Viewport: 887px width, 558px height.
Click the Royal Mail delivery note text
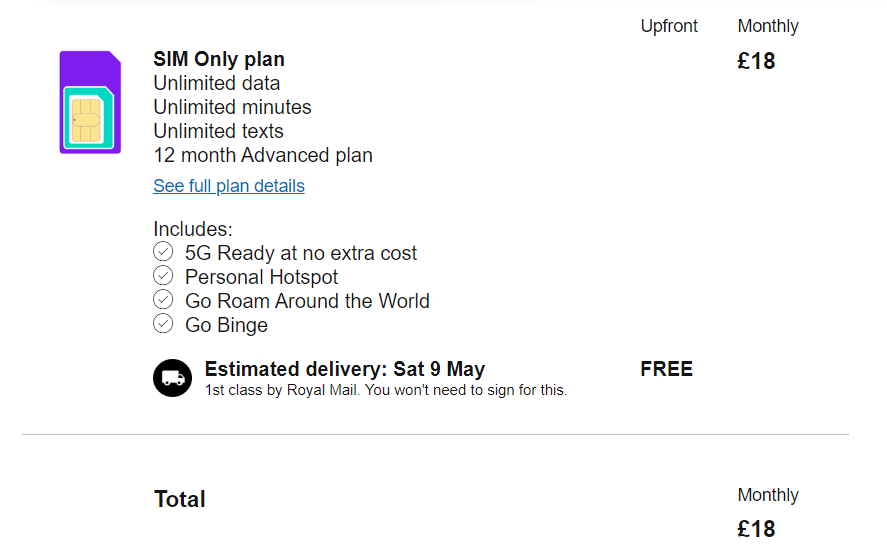[386, 390]
